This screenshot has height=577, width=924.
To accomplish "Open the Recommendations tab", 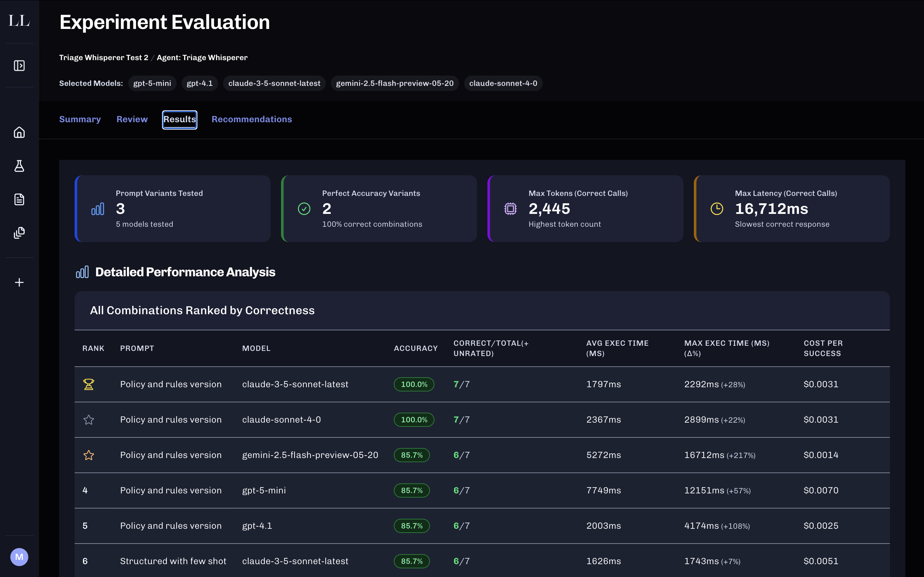I will [252, 119].
